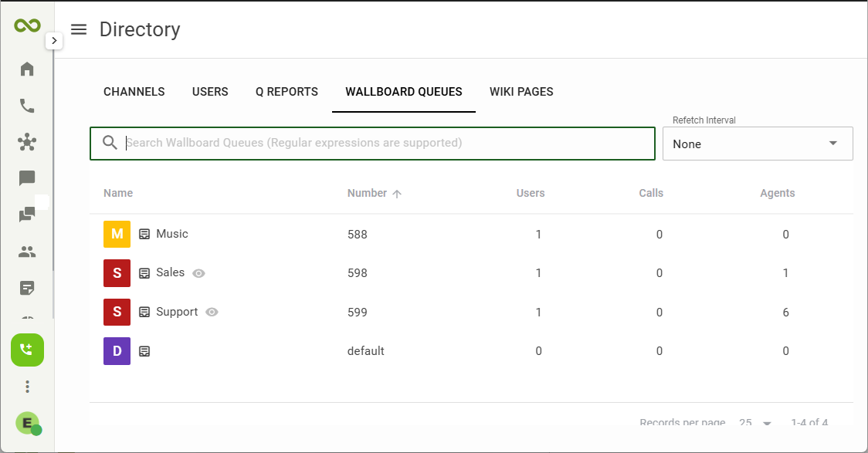Focus the Search Wallboard Queues field
868x453 pixels.
(372, 144)
